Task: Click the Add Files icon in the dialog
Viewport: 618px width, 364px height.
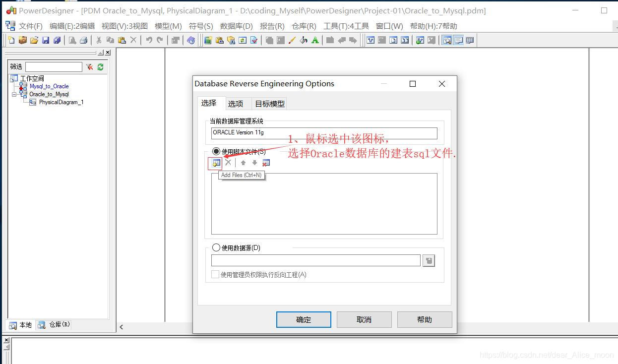Action: click(215, 162)
